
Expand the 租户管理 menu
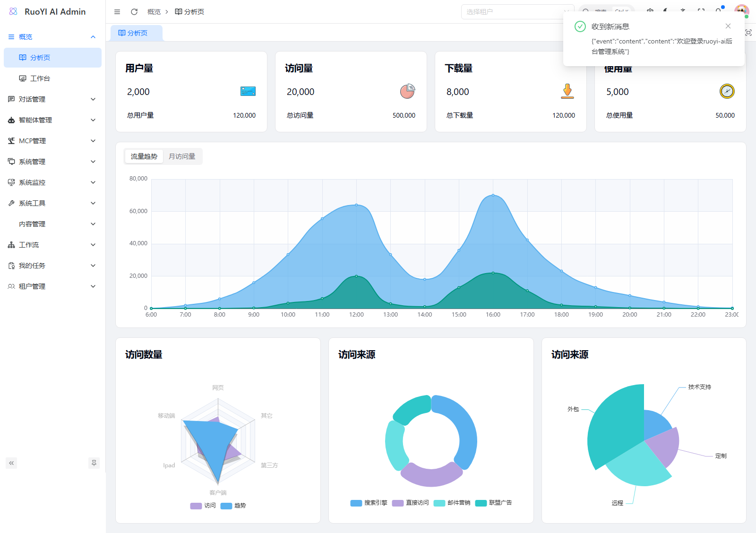click(52, 286)
